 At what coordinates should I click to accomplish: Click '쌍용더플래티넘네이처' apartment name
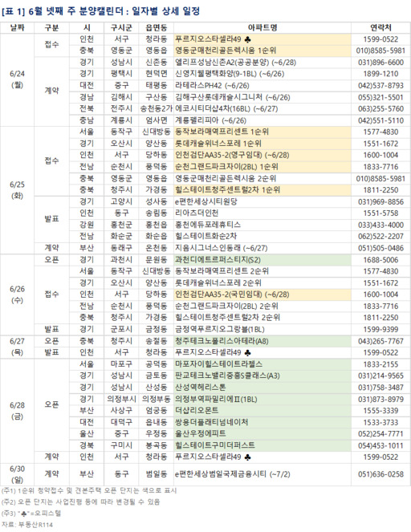pos(212,422)
